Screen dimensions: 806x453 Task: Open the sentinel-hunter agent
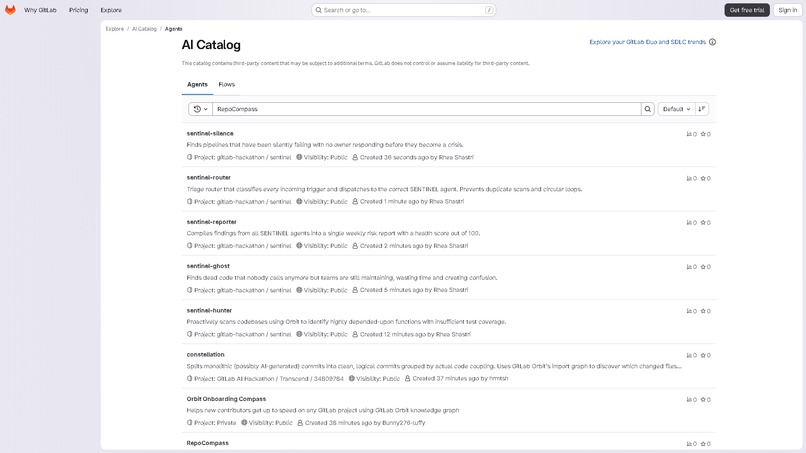point(209,311)
